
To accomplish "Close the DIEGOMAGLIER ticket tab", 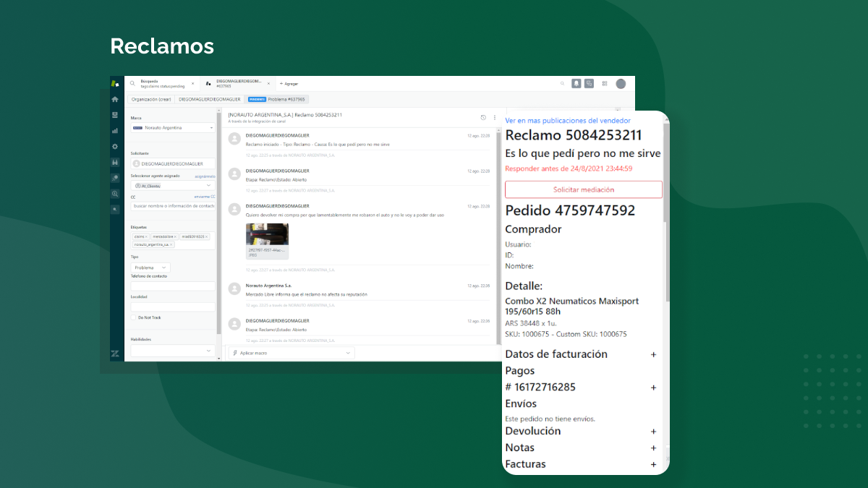I will tap(268, 84).
